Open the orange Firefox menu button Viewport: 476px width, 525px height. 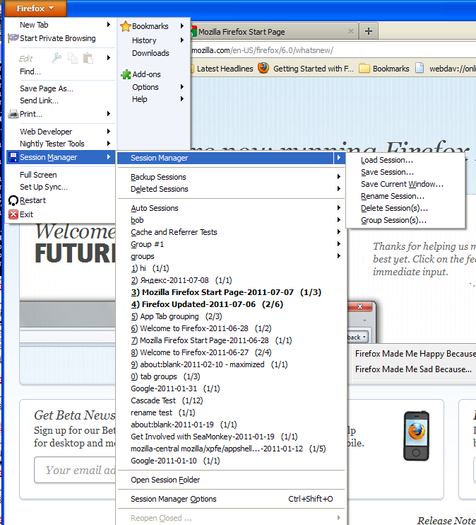(35, 8)
